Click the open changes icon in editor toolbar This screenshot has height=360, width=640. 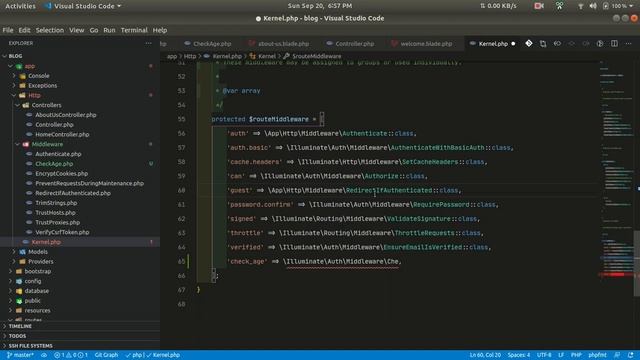click(x=543, y=44)
